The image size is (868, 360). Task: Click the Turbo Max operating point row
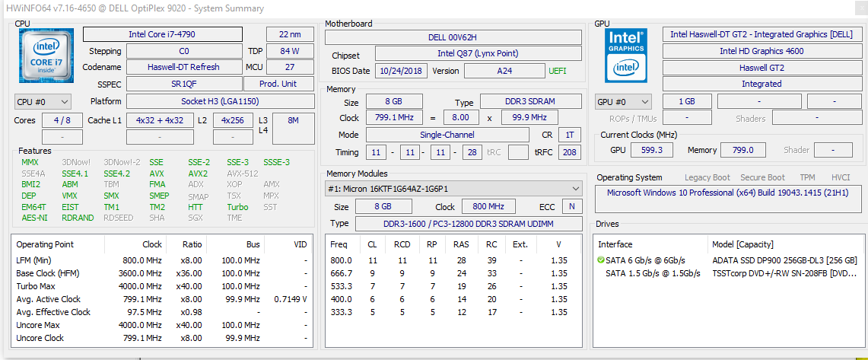click(x=162, y=285)
